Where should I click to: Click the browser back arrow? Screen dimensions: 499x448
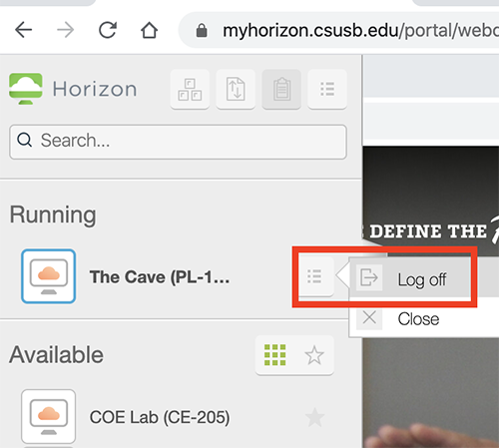pos(24,30)
